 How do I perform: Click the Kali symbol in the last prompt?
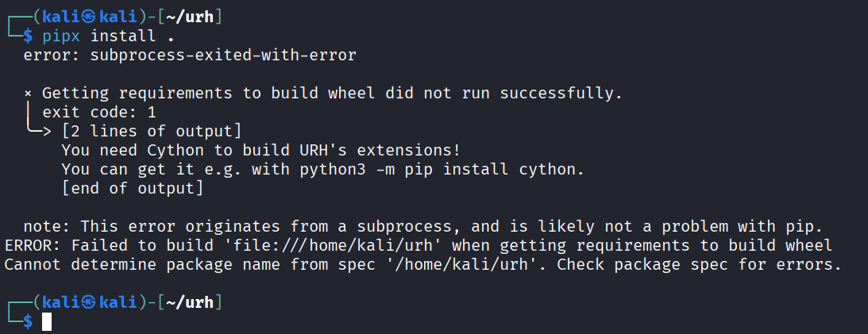pyautogui.click(x=88, y=301)
